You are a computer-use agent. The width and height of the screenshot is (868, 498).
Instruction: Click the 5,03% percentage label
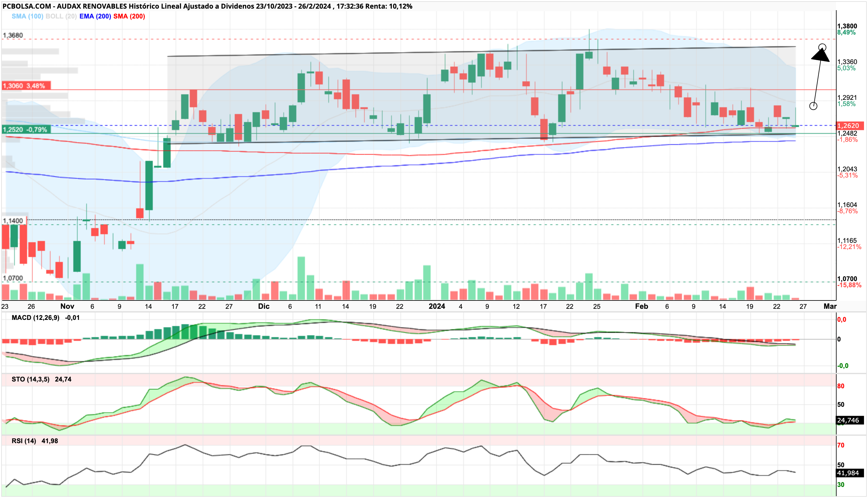tap(846, 68)
